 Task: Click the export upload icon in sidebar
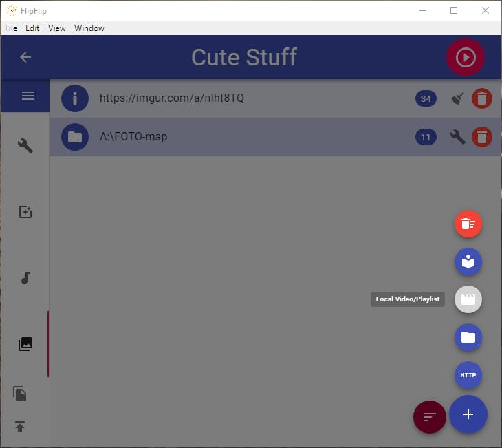click(20, 427)
